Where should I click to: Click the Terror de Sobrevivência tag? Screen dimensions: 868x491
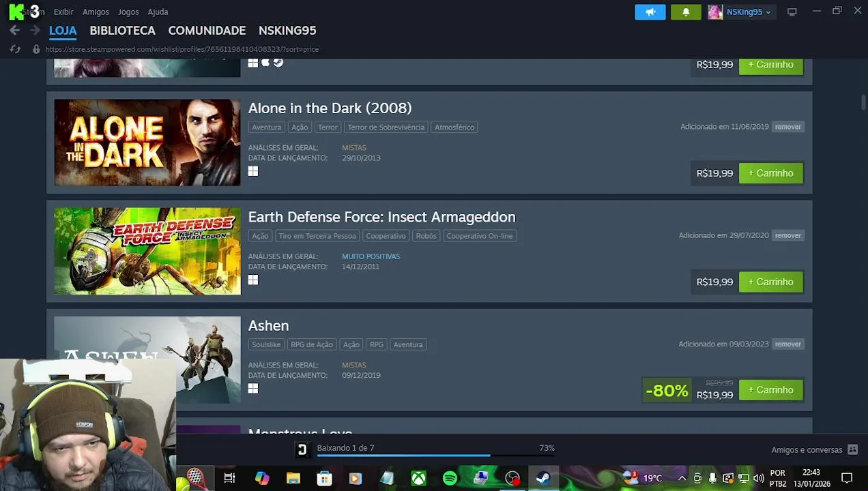[x=386, y=128]
